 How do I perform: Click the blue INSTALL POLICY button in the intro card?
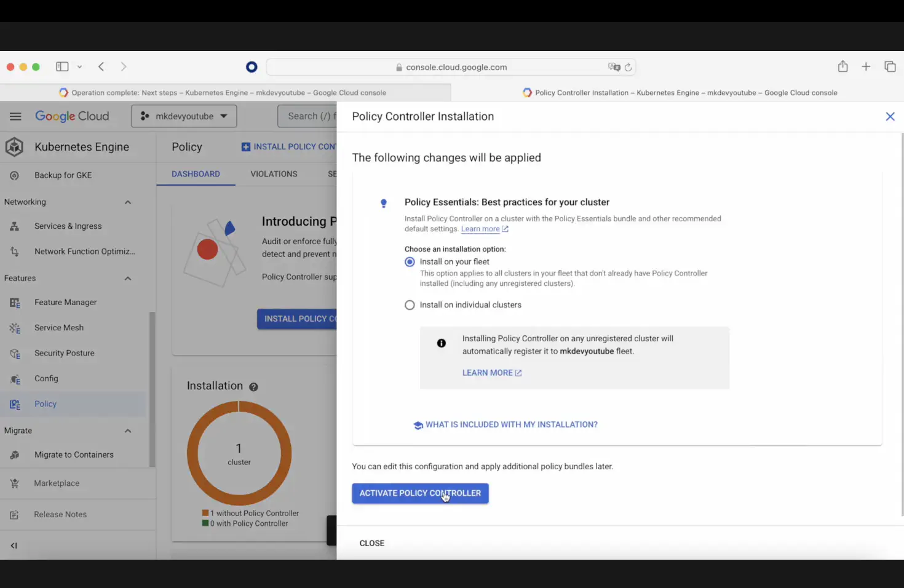point(297,319)
